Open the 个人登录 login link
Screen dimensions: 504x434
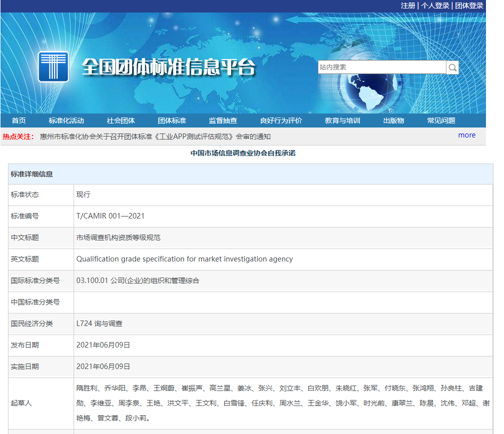coord(435,5)
